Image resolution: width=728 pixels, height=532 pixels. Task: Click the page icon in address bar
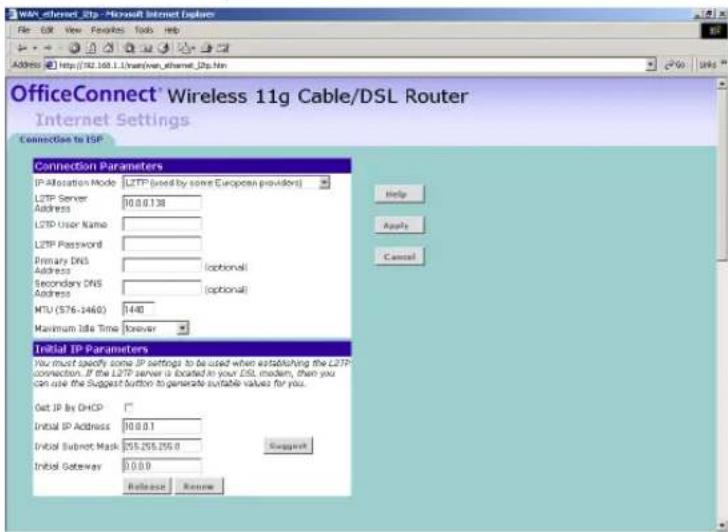coord(51,65)
